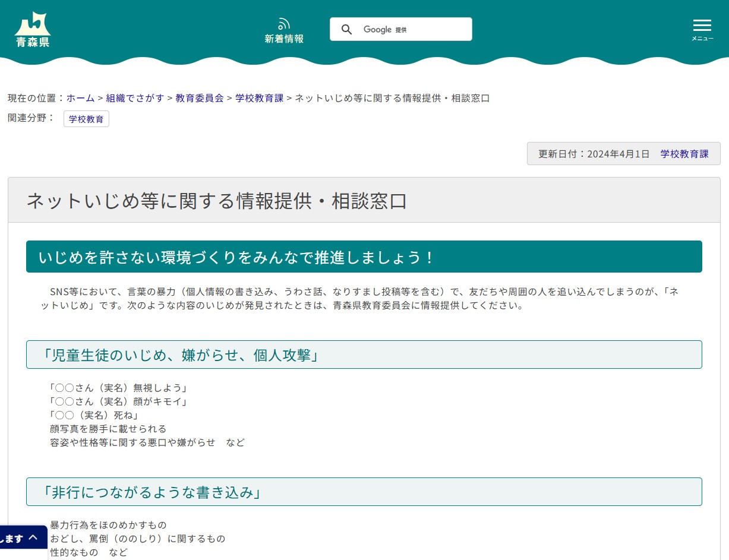Open the 組織でさがす breadcrumb link
Image resolution: width=729 pixels, height=560 pixels.
tap(135, 98)
